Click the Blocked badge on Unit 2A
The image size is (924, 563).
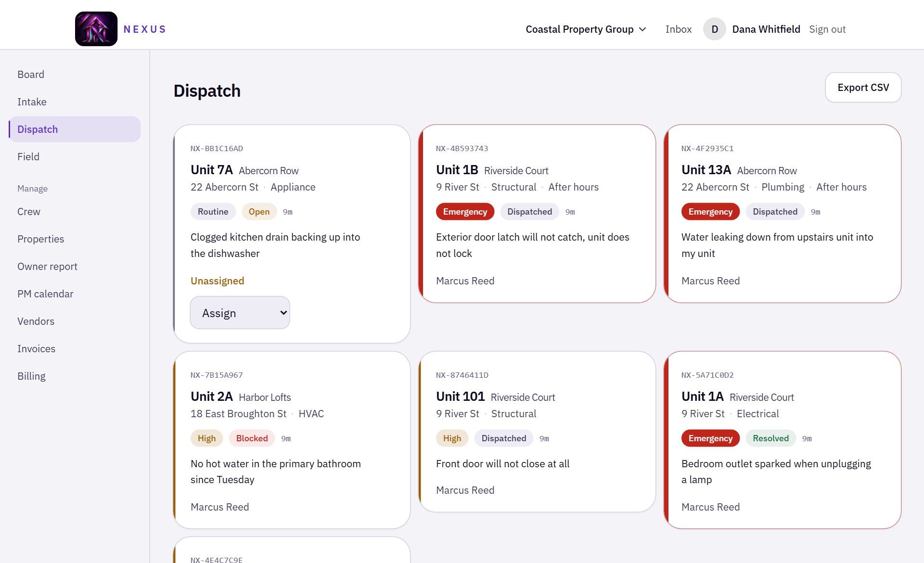click(x=252, y=438)
